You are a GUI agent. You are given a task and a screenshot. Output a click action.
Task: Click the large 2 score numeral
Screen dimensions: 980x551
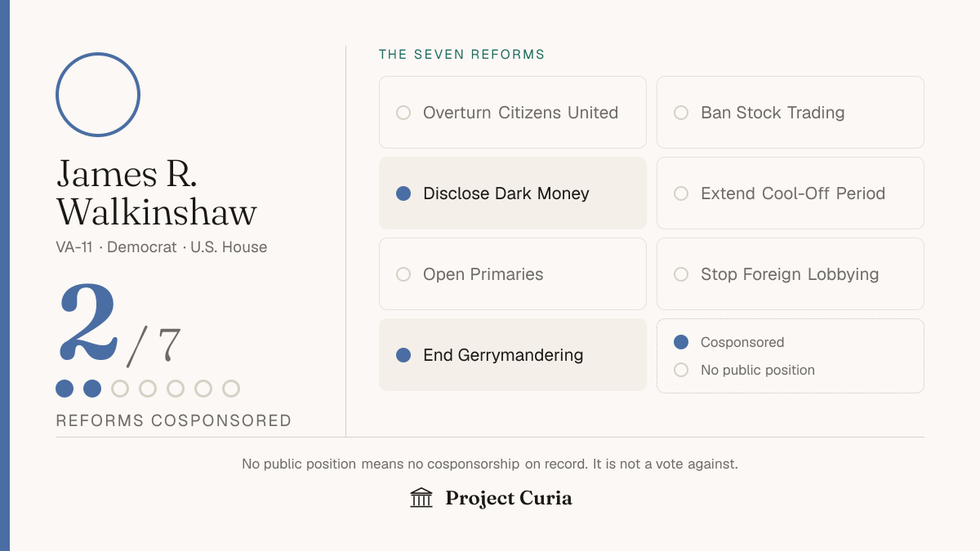point(88,323)
